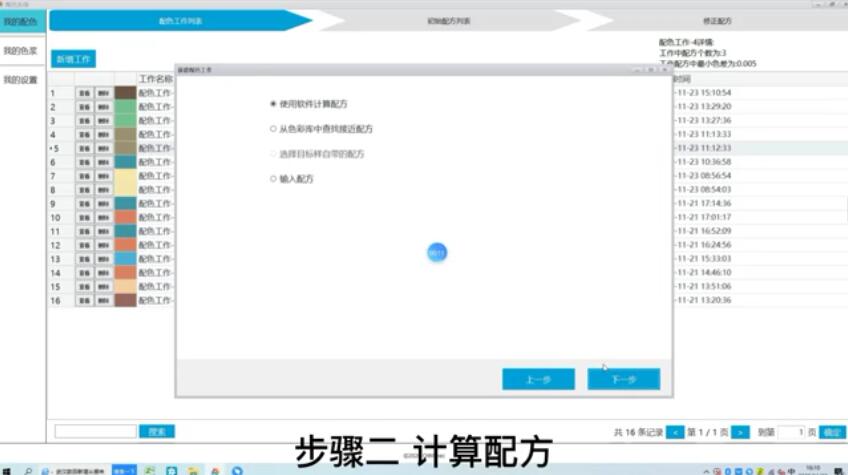The image size is (848, 475).
Task: Click the 下一步 button in the dialog
Action: point(624,379)
